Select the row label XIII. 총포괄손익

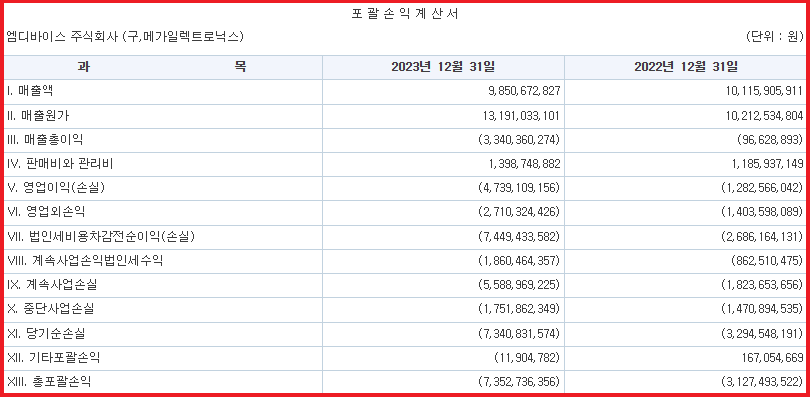[x=50, y=382]
